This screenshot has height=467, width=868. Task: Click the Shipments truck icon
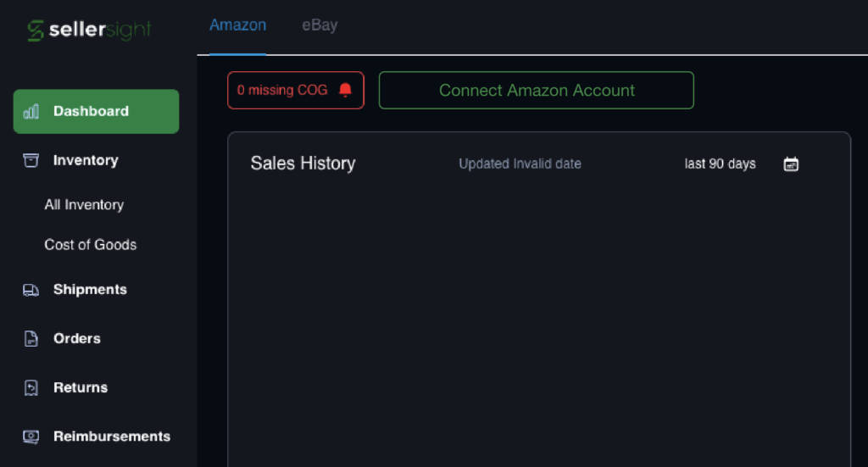(x=31, y=290)
